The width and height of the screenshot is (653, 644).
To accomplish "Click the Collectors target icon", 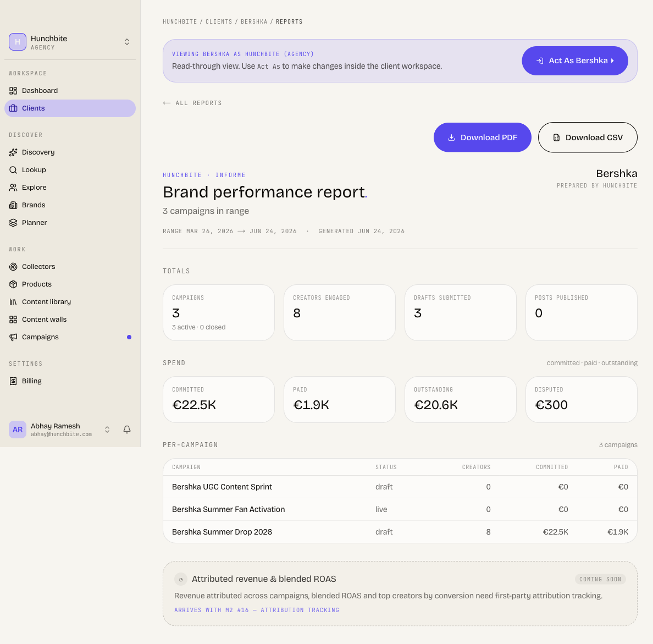I will (x=13, y=267).
